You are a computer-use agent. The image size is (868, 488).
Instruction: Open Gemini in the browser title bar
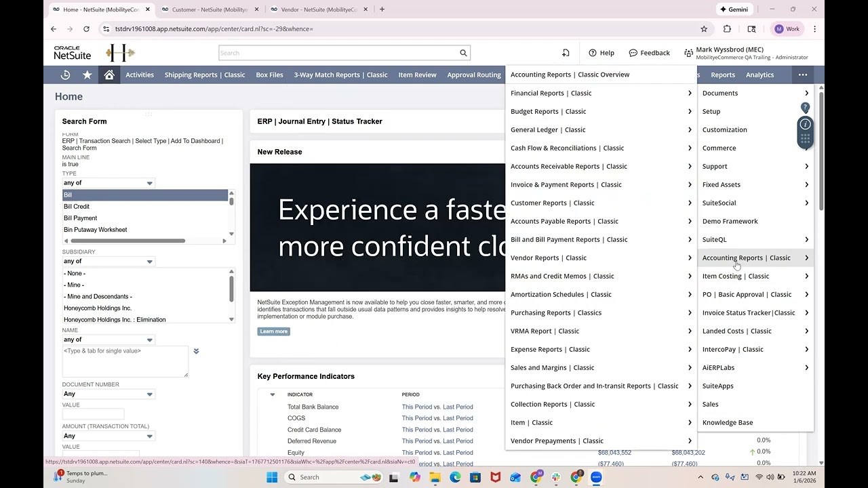(734, 9)
